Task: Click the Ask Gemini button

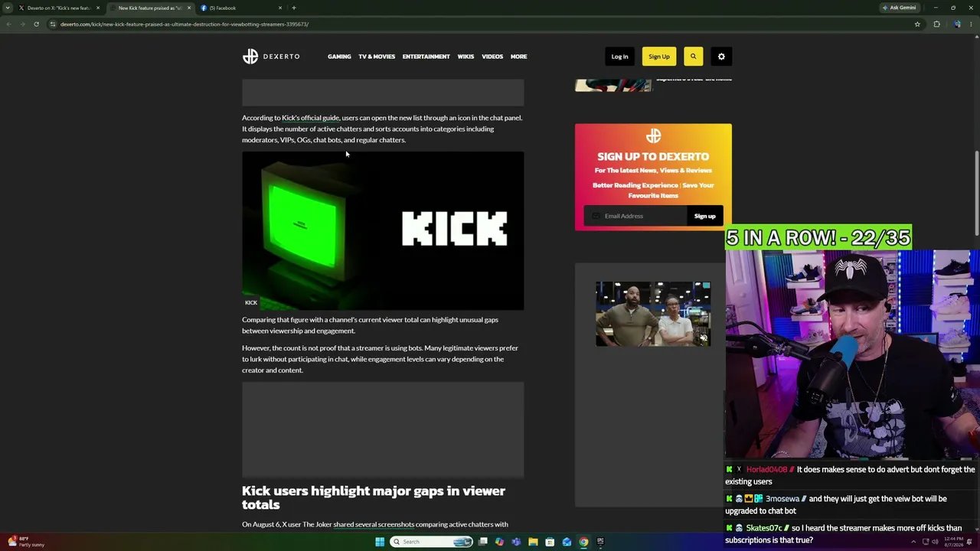Action: (899, 8)
